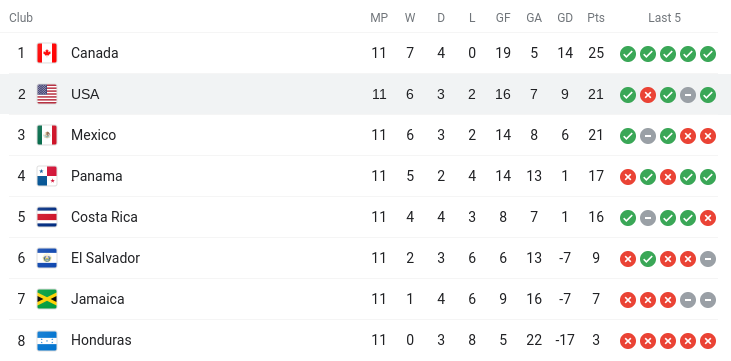Click El Salvador's only green win icon
This screenshot has height=361, width=731.
648,259
